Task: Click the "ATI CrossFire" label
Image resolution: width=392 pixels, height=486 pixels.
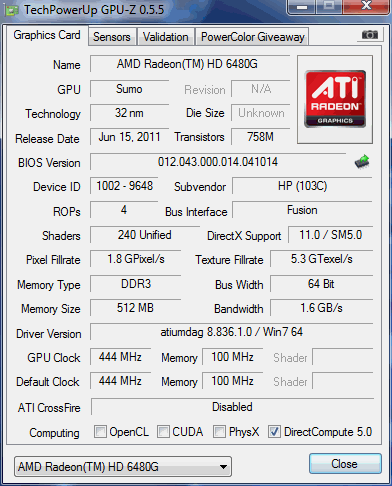Action: tap(49, 408)
